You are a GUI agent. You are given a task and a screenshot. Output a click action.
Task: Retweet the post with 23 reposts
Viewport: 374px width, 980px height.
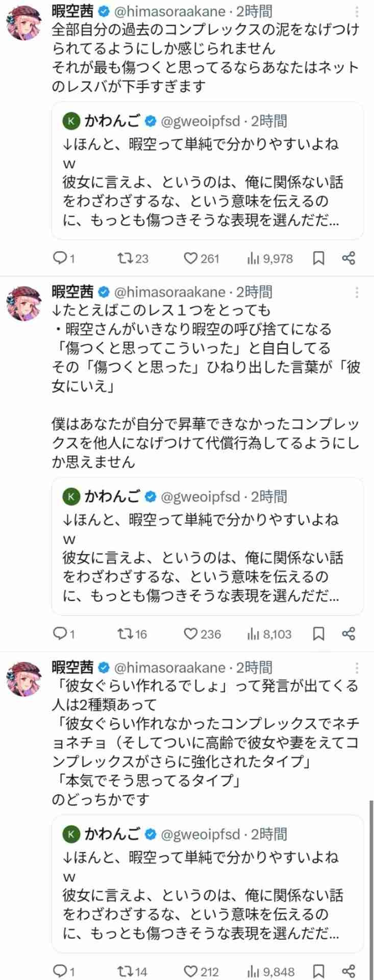coord(125,259)
